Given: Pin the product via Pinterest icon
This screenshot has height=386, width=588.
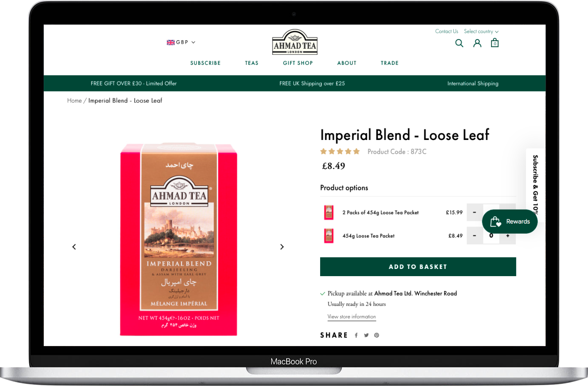Looking at the screenshot, I should (376, 335).
